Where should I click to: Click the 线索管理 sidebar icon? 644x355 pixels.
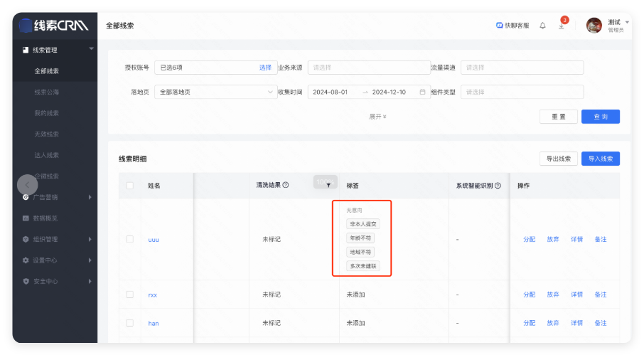pyautogui.click(x=26, y=50)
